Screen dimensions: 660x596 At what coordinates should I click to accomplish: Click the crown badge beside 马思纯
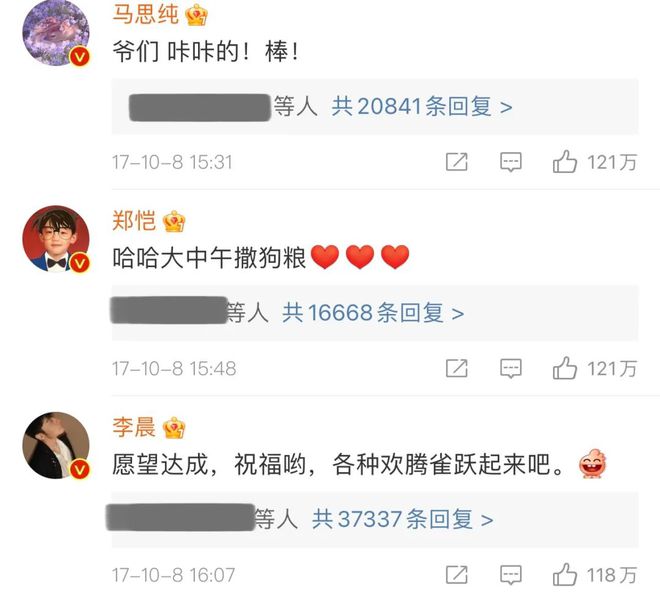coord(197,15)
